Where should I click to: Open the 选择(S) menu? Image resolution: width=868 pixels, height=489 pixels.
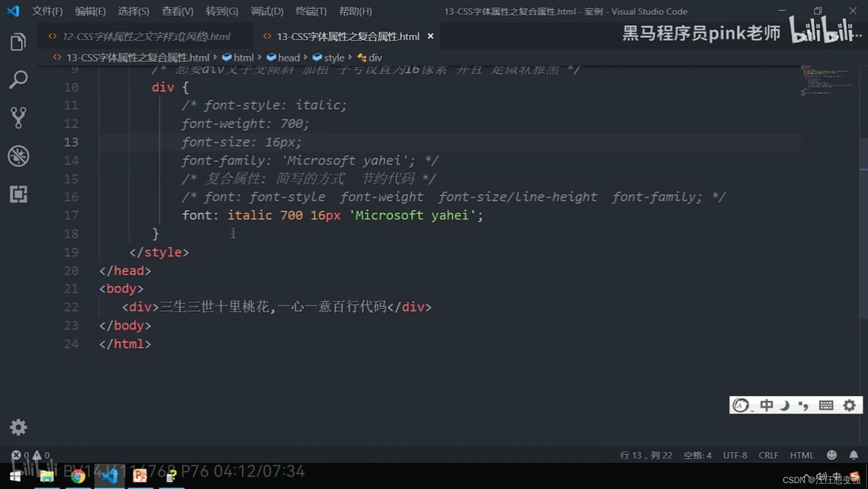(x=134, y=11)
